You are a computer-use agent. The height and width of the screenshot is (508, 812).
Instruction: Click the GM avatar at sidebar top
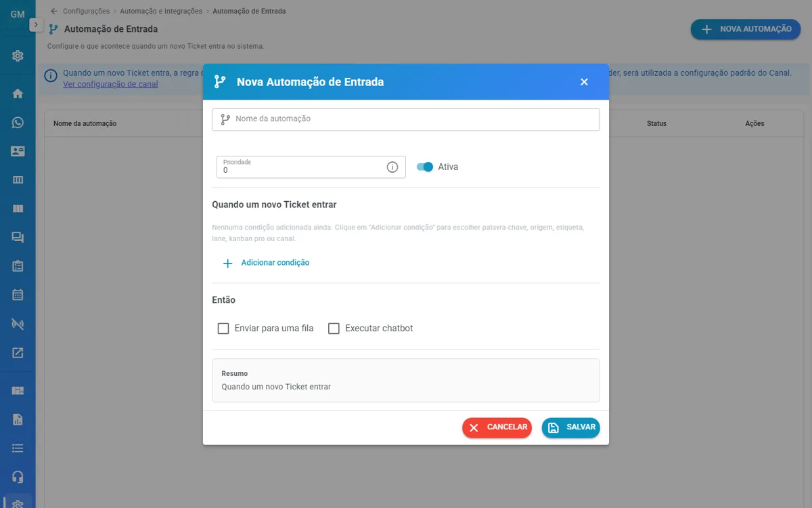(18, 14)
